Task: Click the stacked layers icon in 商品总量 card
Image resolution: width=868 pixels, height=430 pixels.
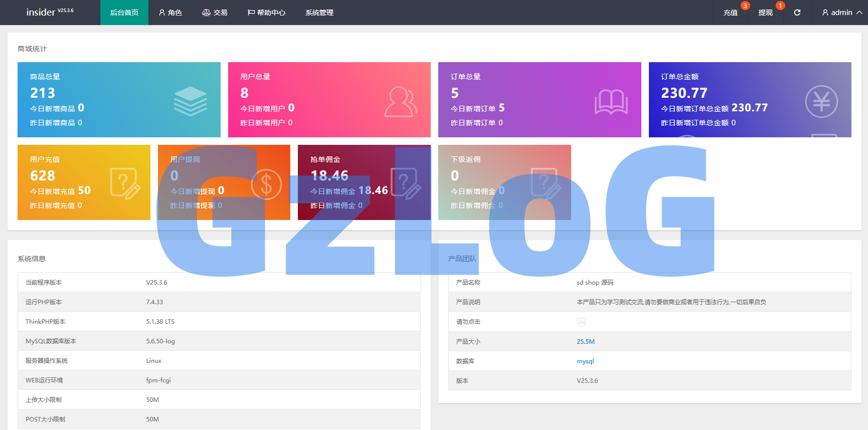Action: pyautogui.click(x=190, y=101)
